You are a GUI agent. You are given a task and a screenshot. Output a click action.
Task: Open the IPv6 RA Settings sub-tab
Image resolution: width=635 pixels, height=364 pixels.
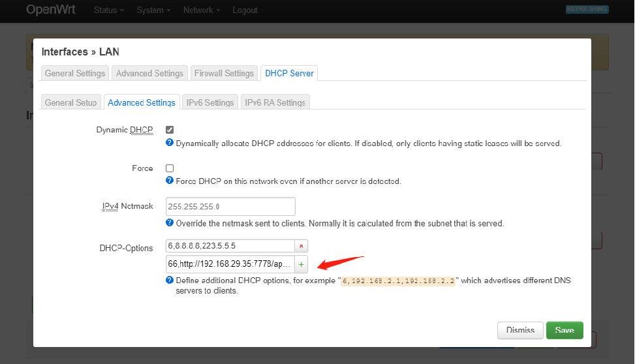click(275, 102)
